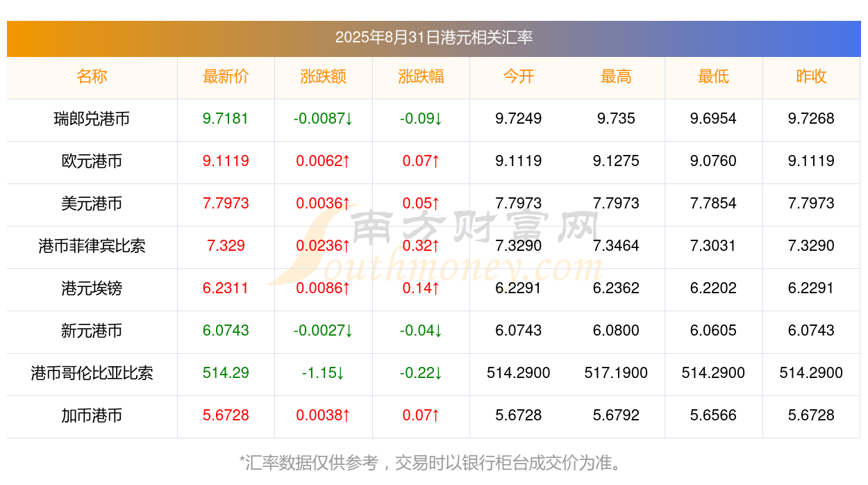The height and width of the screenshot is (485, 868).
Task: Select change percent 0.14↑
Action: click(x=421, y=288)
